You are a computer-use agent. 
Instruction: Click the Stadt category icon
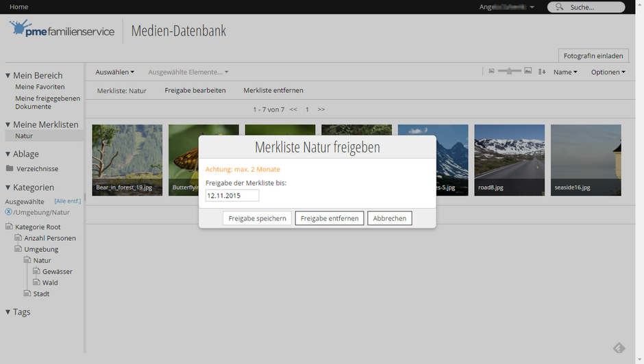[x=27, y=293]
